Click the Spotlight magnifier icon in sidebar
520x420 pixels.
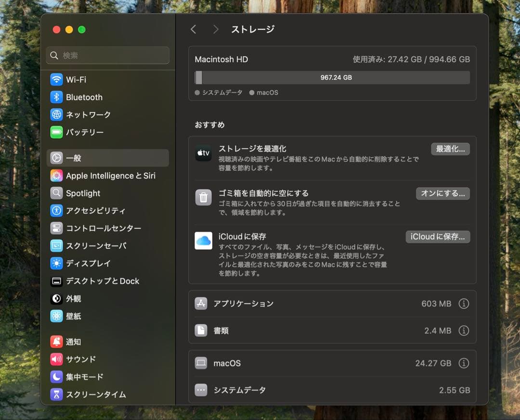(x=56, y=193)
